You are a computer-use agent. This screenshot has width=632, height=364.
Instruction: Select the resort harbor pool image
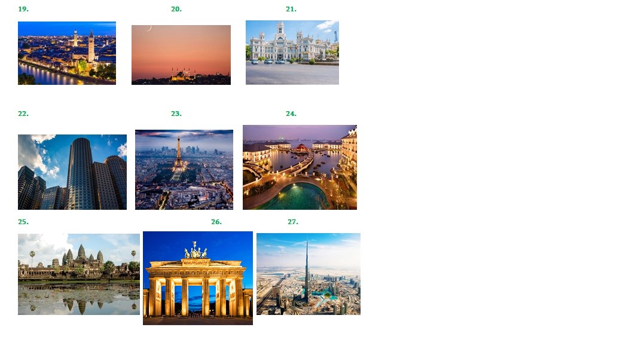[x=300, y=167]
